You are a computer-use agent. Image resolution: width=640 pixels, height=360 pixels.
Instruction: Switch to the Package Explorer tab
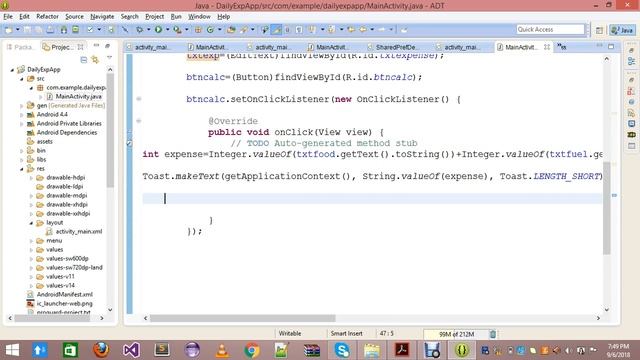[x=20, y=47]
